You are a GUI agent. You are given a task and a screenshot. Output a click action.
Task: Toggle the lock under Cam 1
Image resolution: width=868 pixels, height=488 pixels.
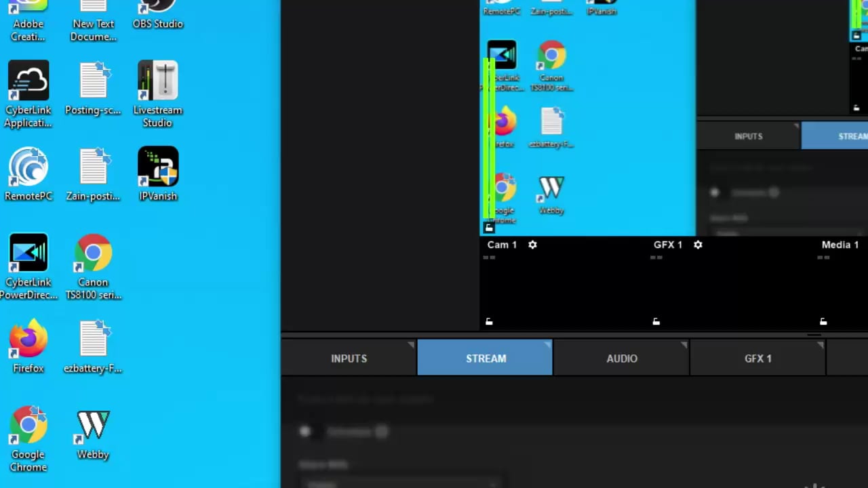pyautogui.click(x=489, y=321)
